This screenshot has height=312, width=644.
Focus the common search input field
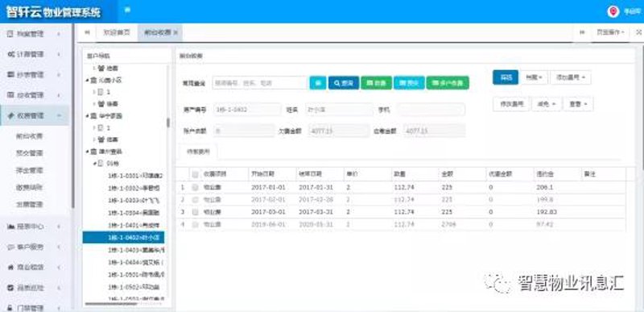[x=260, y=83]
